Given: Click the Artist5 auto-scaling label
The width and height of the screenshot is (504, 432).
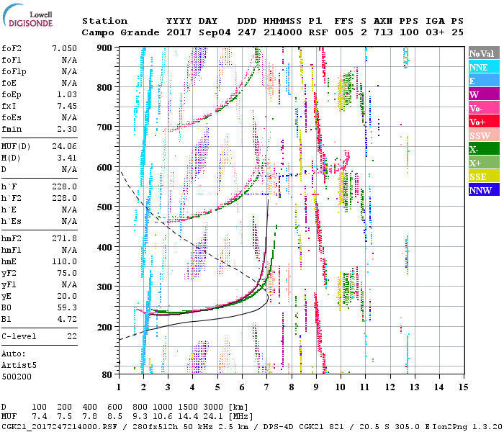Looking at the screenshot, I should pyautogui.click(x=19, y=365).
